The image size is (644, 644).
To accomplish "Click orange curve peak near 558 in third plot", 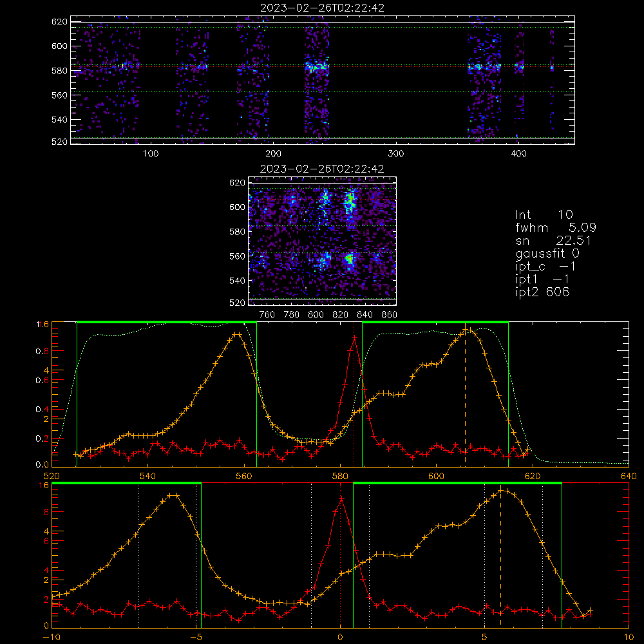I will point(236,334).
